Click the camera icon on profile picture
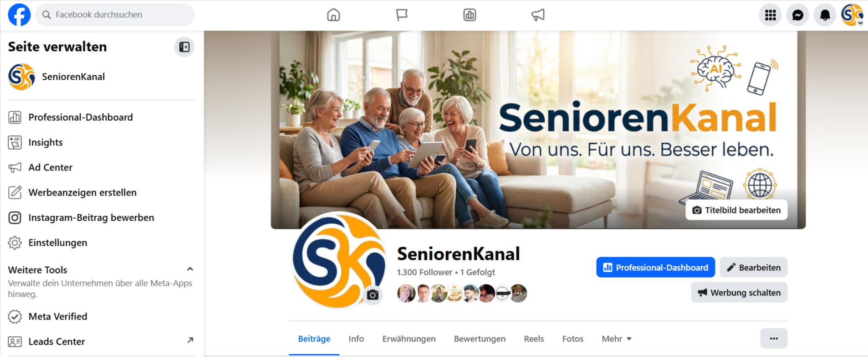This screenshot has height=357, width=868. coord(373,295)
